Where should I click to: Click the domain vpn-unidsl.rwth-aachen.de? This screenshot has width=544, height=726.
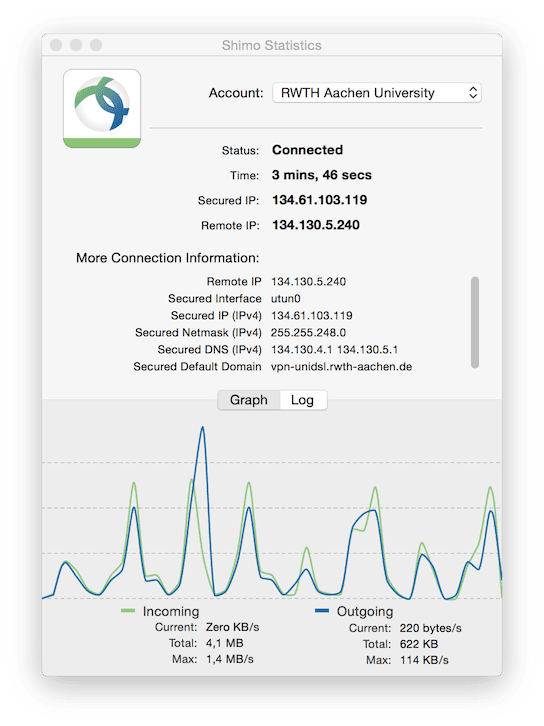pos(341,367)
